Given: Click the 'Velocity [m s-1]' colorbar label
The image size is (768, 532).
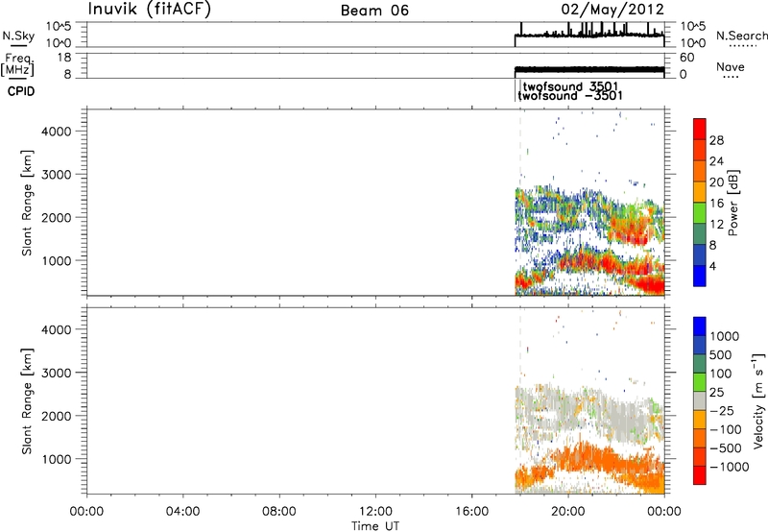Looking at the screenshot, I should 758,400.
